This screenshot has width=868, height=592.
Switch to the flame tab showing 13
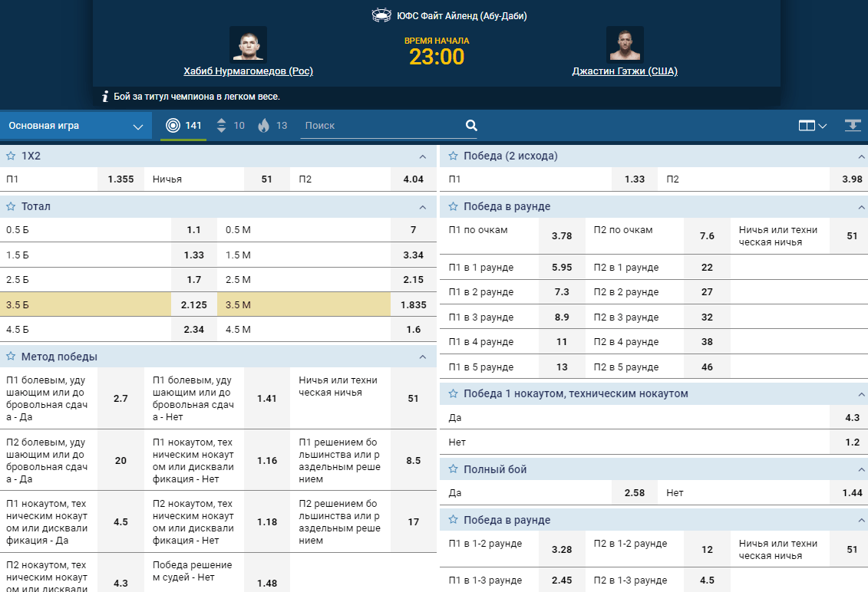(x=273, y=126)
